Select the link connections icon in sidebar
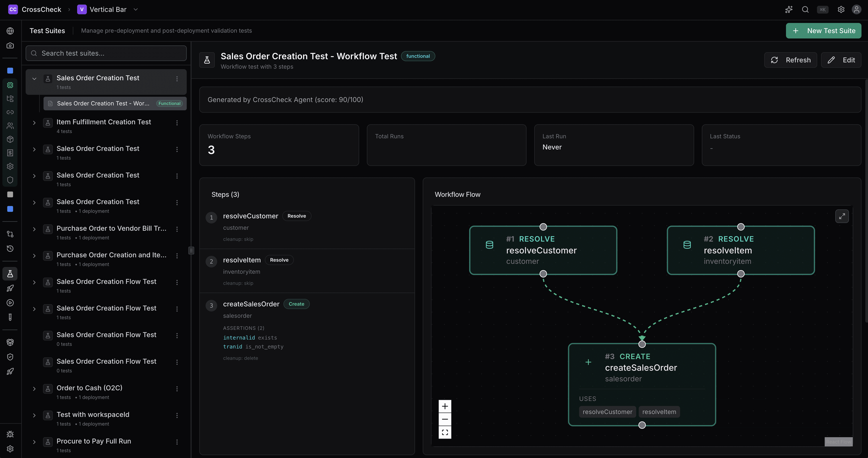 point(10,112)
